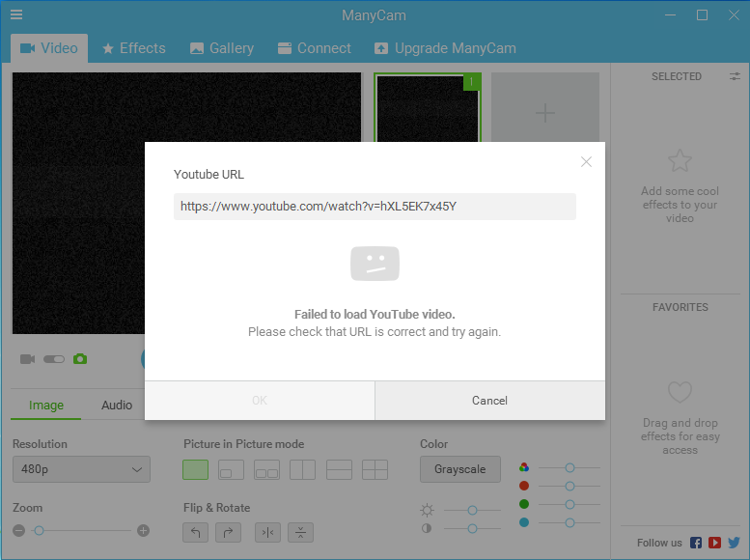Take a snapshot with the green camera icon

tap(80, 358)
